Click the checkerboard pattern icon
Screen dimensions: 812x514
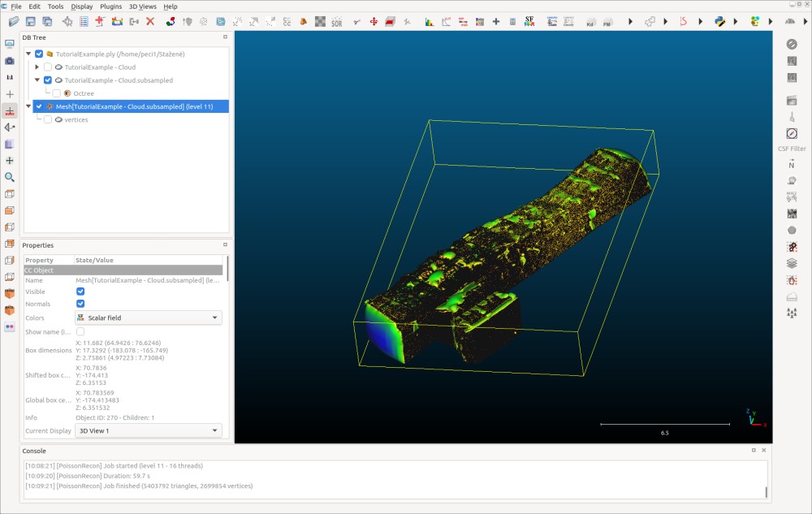tap(320, 22)
